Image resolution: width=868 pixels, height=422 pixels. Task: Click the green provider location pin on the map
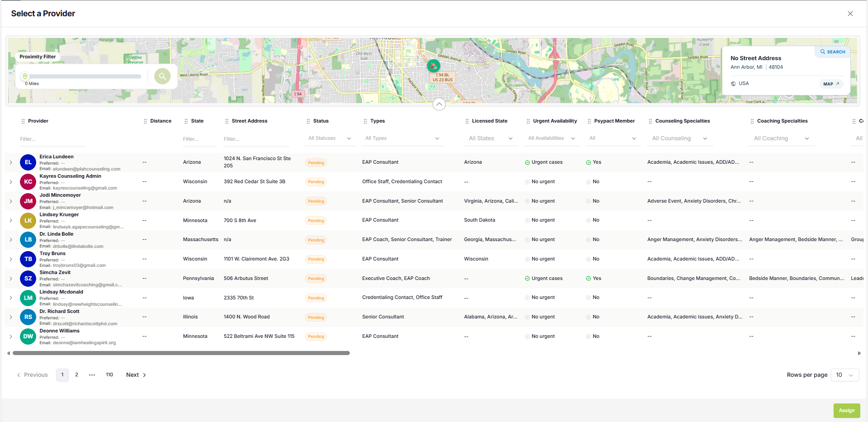434,66
